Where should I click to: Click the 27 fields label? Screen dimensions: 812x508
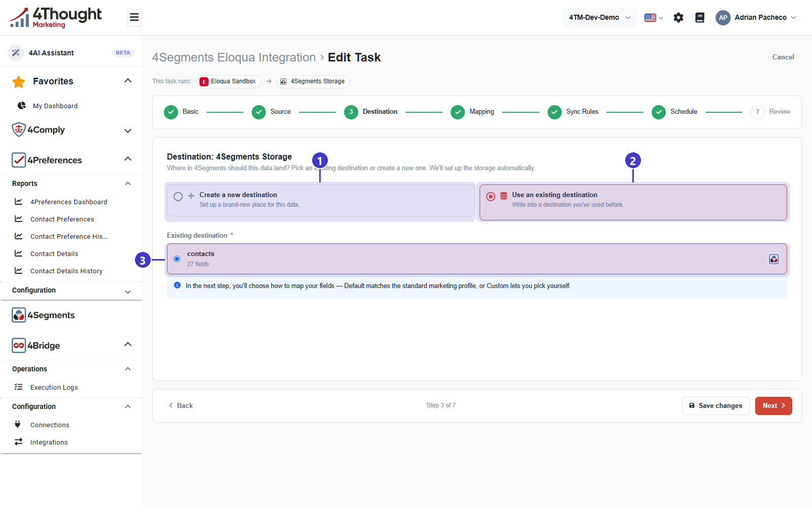(198, 264)
